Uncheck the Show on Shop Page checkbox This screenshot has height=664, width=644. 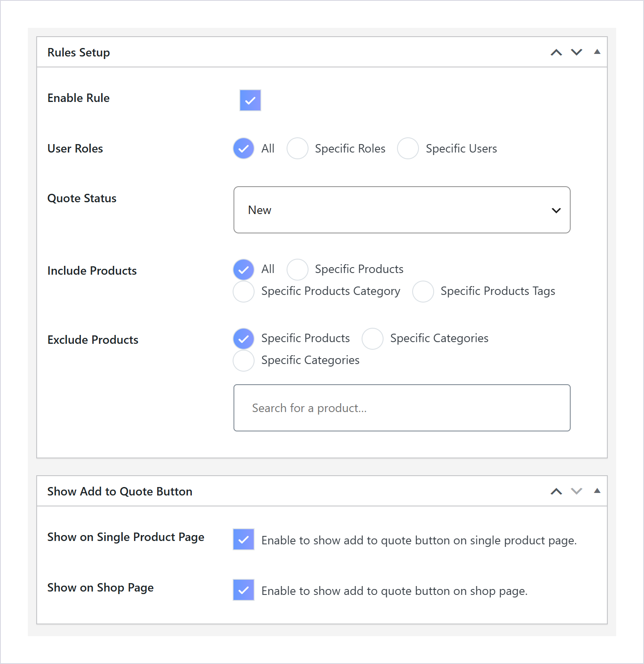(244, 590)
